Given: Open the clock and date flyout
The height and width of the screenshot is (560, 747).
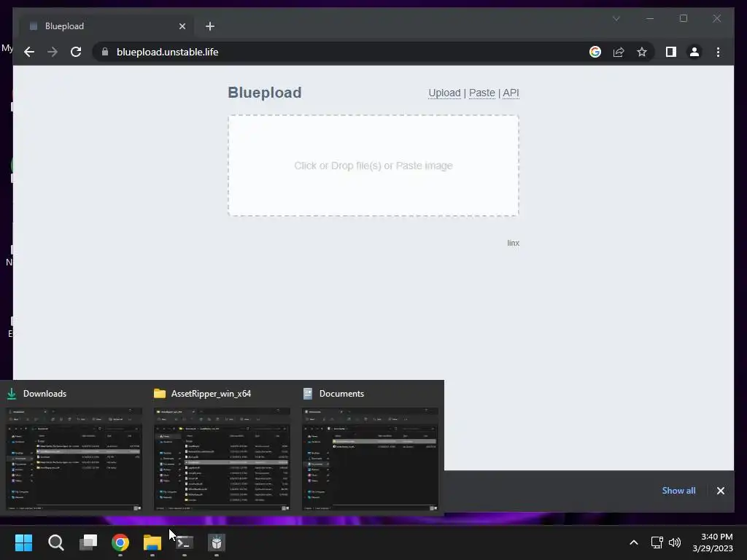Looking at the screenshot, I should 713,542.
